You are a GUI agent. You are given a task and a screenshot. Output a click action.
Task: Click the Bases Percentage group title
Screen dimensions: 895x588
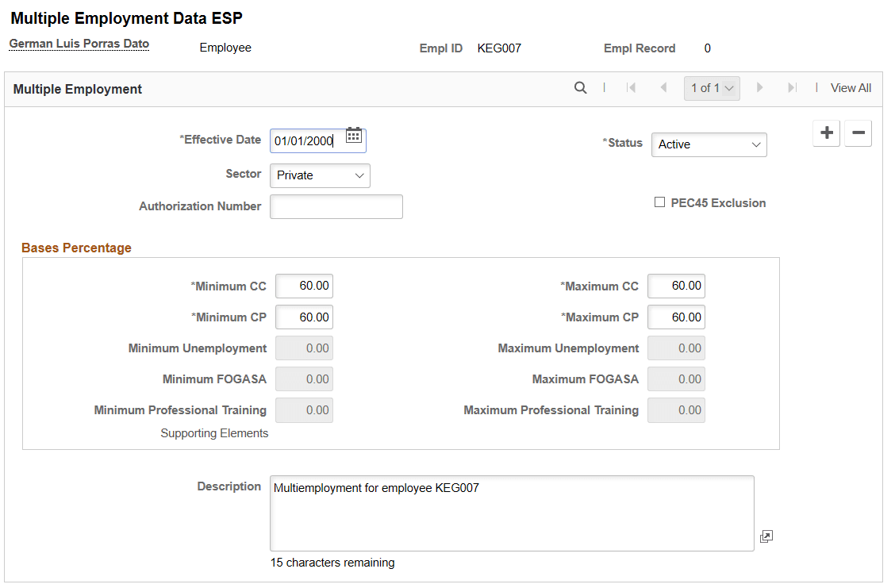pyautogui.click(x=76, y=248)
